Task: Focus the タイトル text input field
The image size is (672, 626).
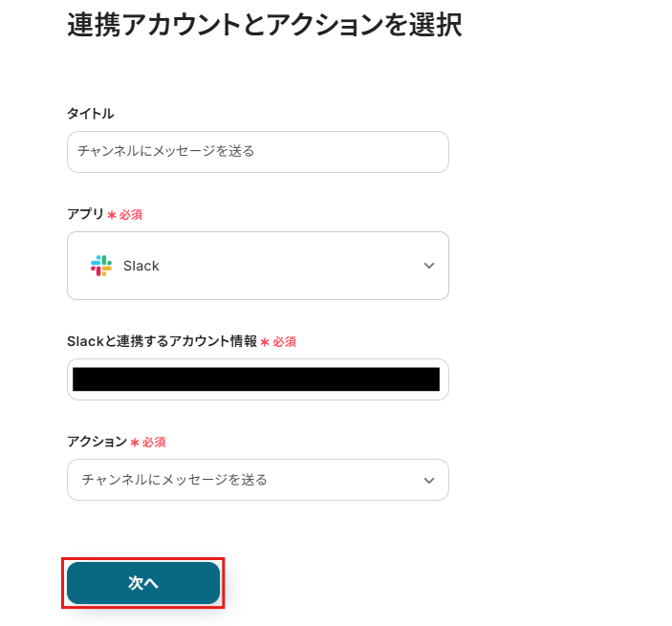Action: [x=258, y=152]
